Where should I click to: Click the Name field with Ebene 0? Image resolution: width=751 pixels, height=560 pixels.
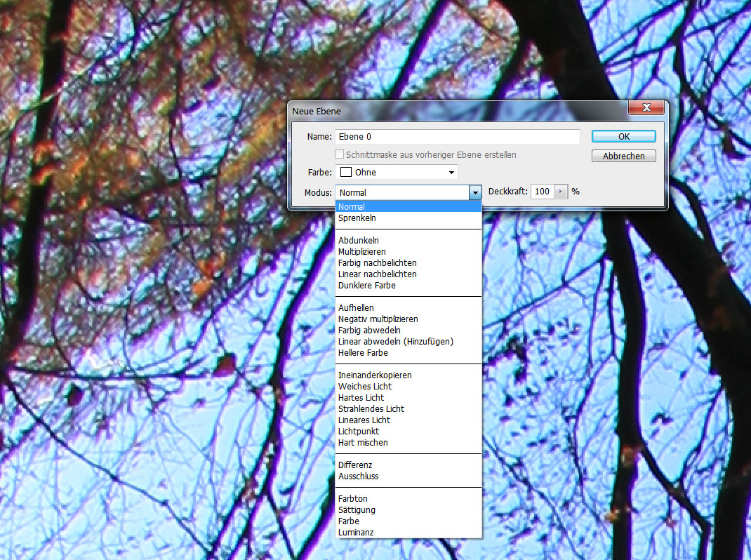[457, 137]
